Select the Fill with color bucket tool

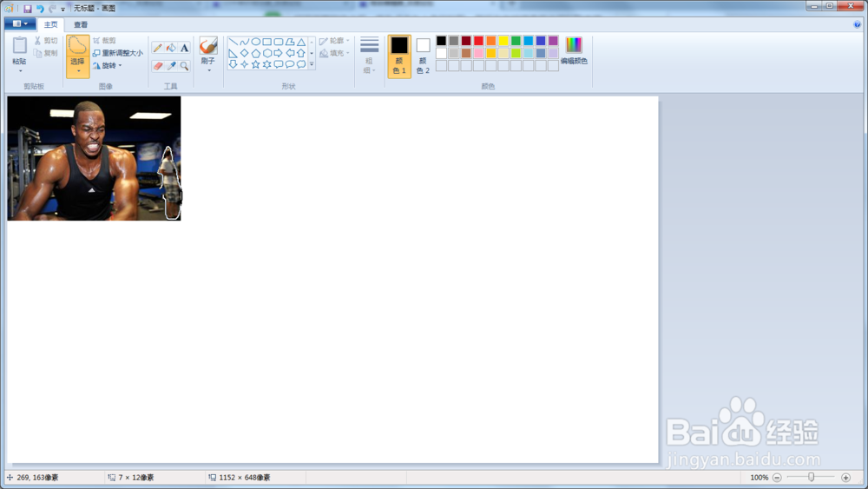tap(171, 48)
